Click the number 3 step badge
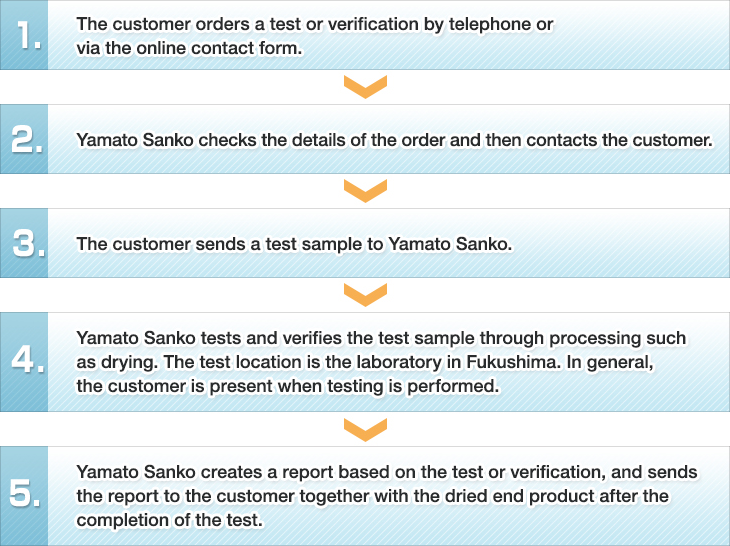Image resolution: width=730 pixels, height=546 pixels. [x=24, y=243]
